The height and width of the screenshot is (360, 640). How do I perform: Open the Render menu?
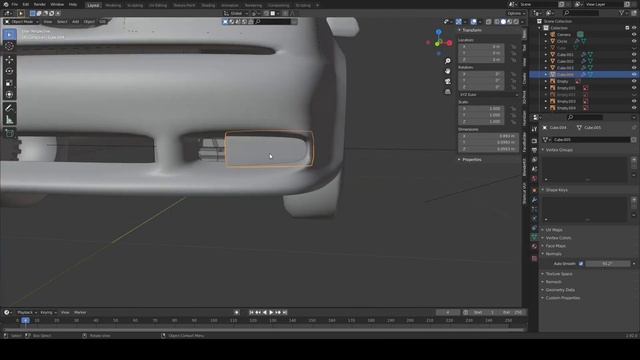[40, 4]
